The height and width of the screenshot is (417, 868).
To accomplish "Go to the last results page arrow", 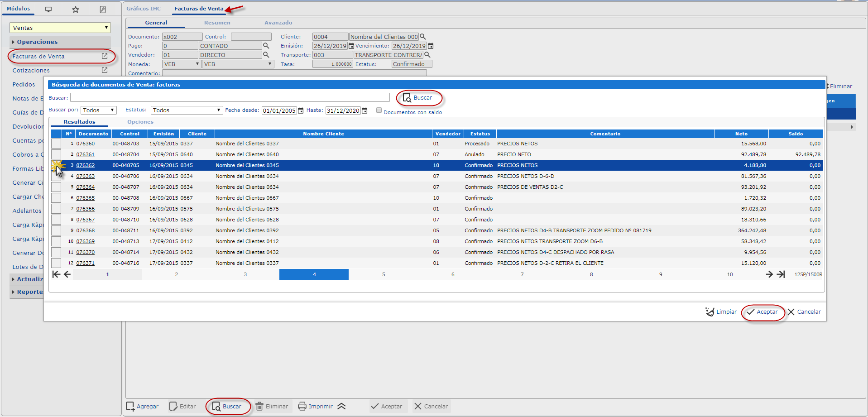I will (x=781, y=274).
